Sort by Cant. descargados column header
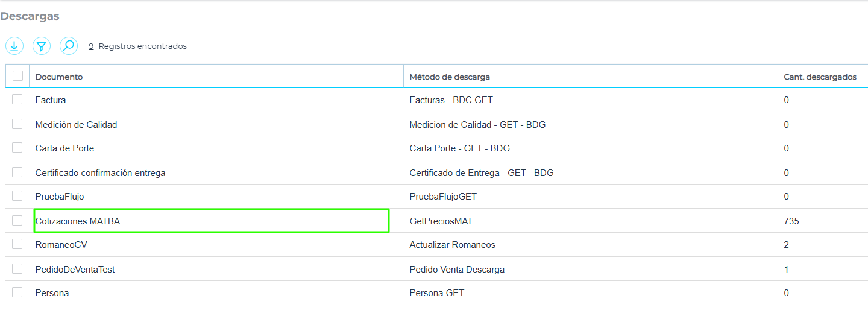Viewport: 868px width, 313px height. [820, 77]
